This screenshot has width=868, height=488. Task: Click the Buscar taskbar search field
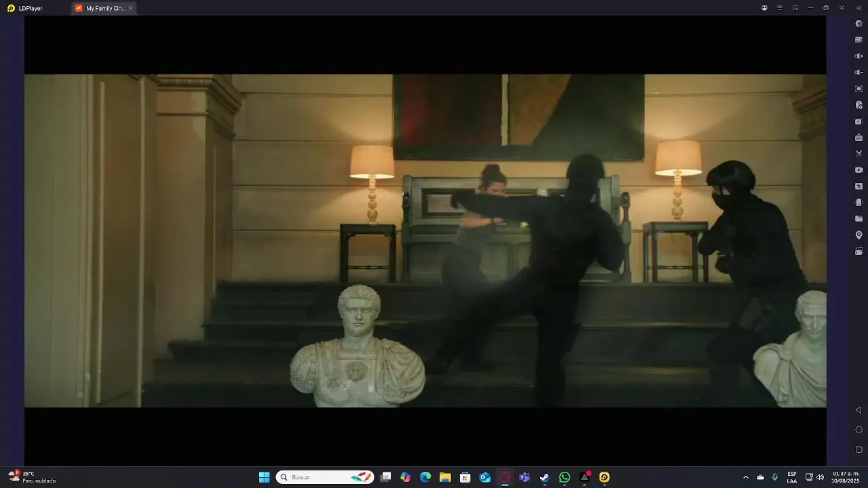tap(325, 477)
